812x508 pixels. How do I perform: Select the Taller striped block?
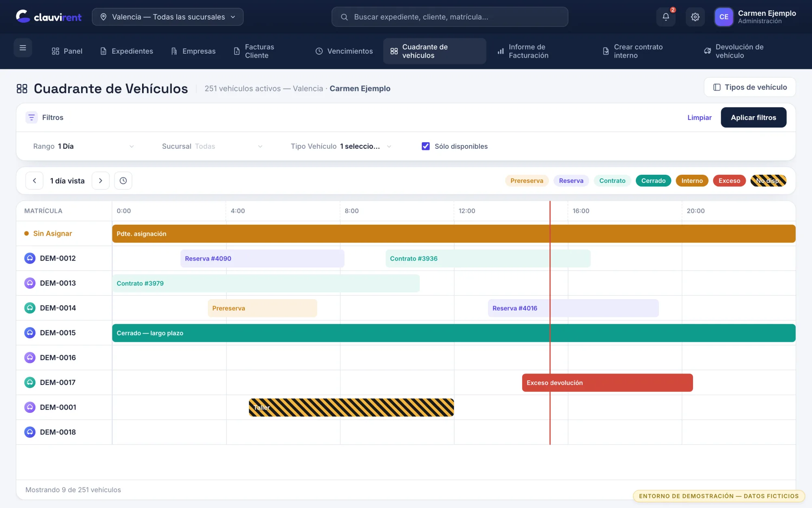[x=351, y=408]
